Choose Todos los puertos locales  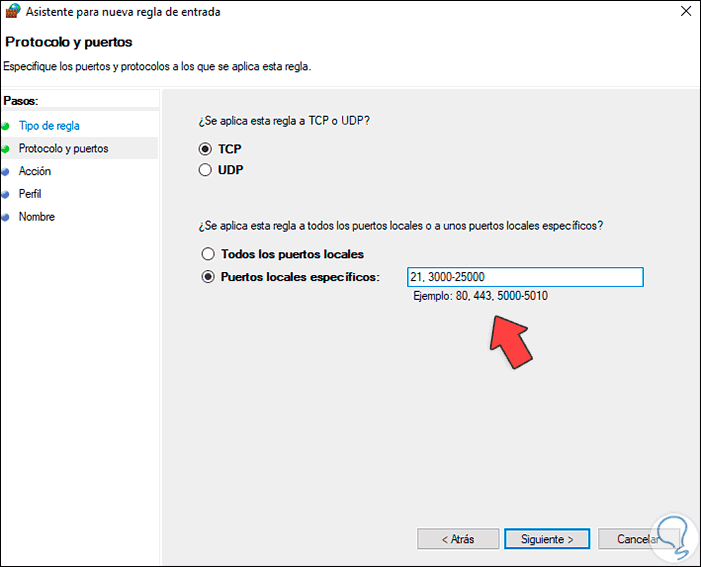(208, 254)
